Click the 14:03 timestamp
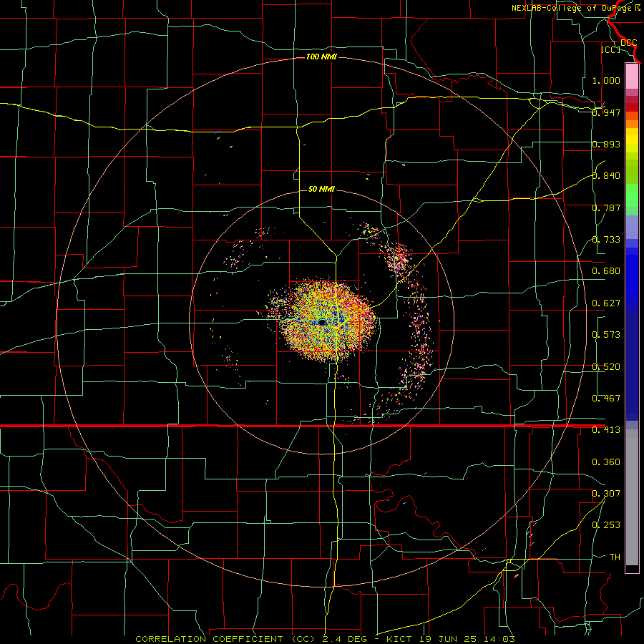This screenshot has width=644, height=644. pyautogui.click(x=499, y=639)
